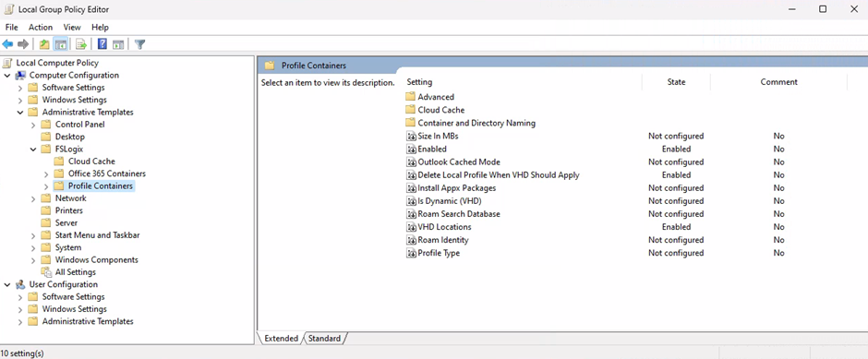Image resolution: width=868 pixels, height=359 pixels.
Task: Click the Back arrow toolbar icon
Action: (7, 44)
